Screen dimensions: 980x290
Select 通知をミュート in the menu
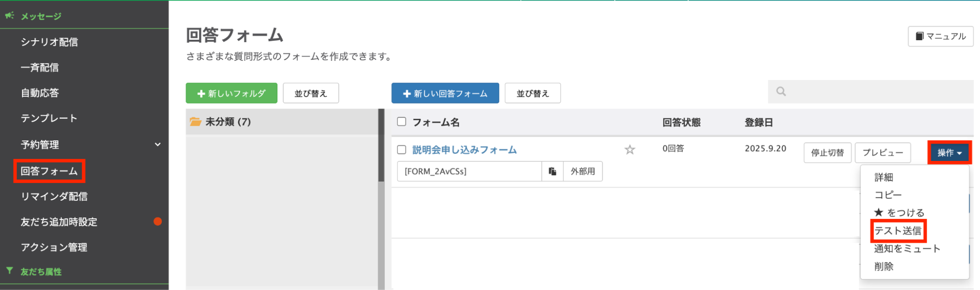point(907,249)
